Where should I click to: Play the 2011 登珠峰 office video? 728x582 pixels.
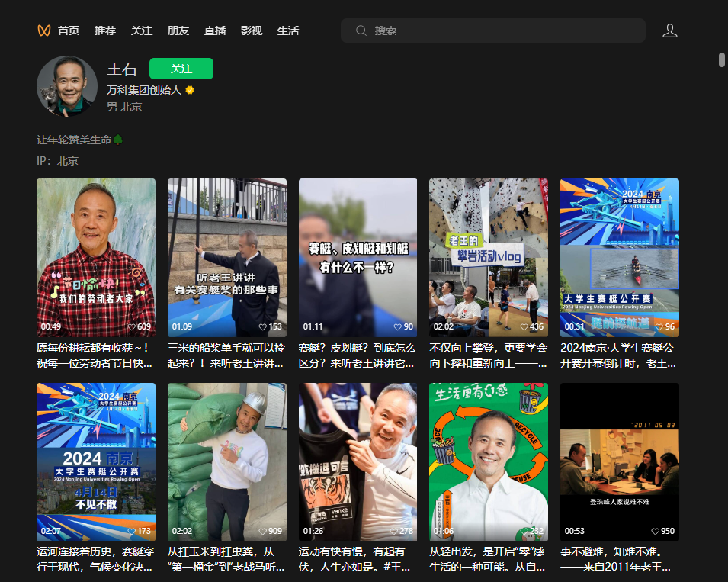coord(619,461)
